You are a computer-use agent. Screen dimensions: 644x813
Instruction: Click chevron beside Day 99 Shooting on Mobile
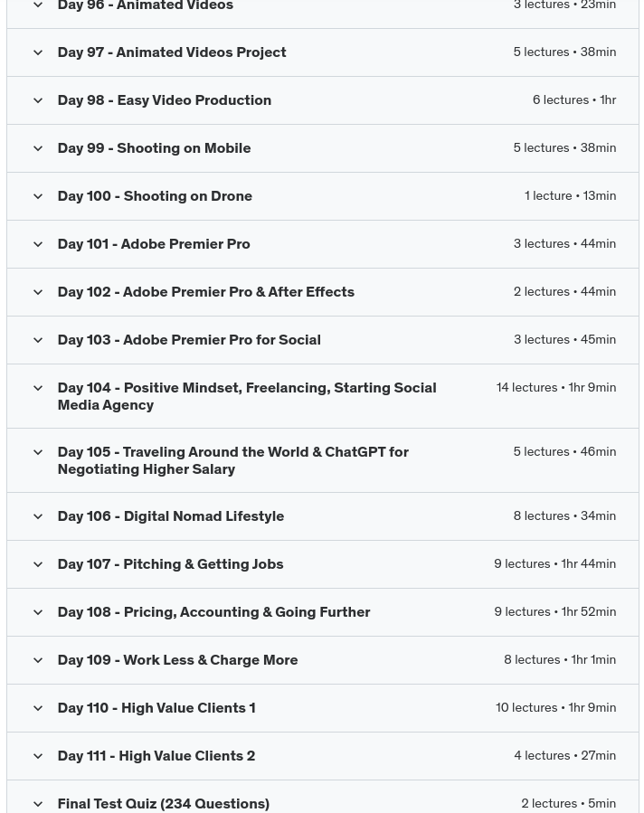coord(38,148)
